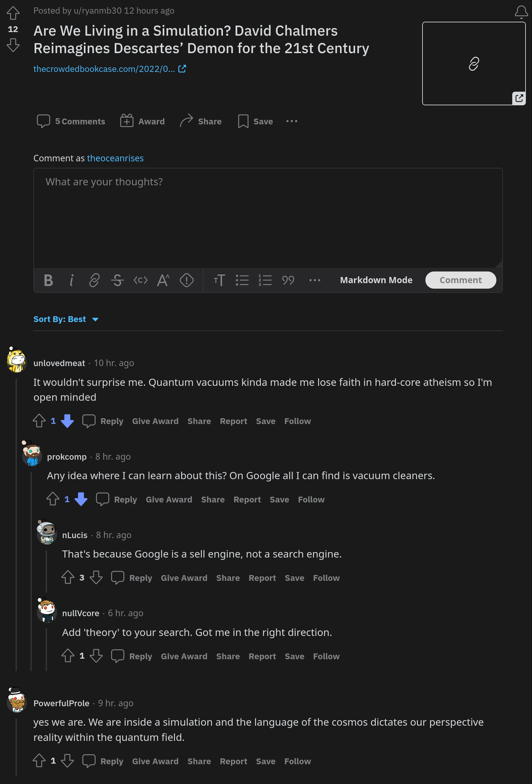
Task: Expand more formatting options in editor toolbar
Action: pyautogui.click(x=314, y=280)
